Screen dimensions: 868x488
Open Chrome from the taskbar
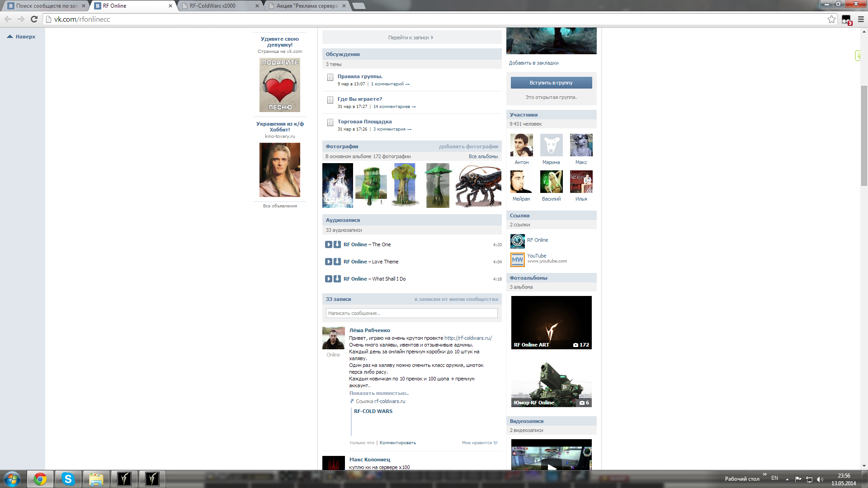(x=40, y=479)
